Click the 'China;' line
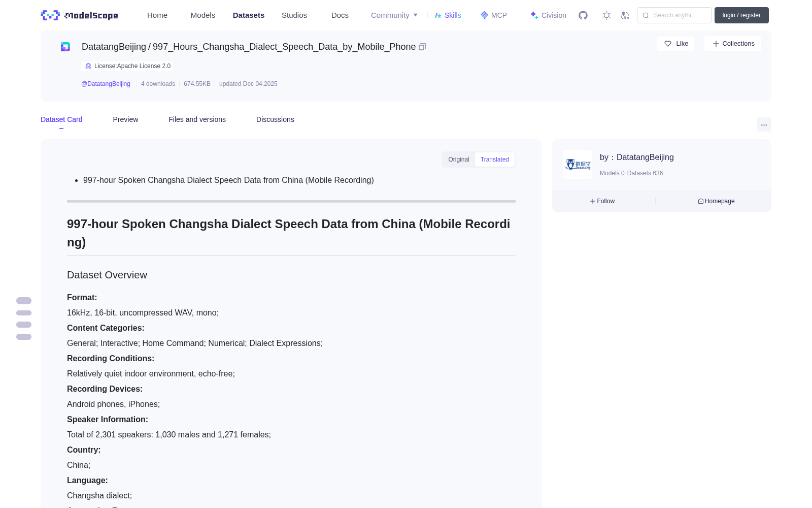 coord(79,465)
